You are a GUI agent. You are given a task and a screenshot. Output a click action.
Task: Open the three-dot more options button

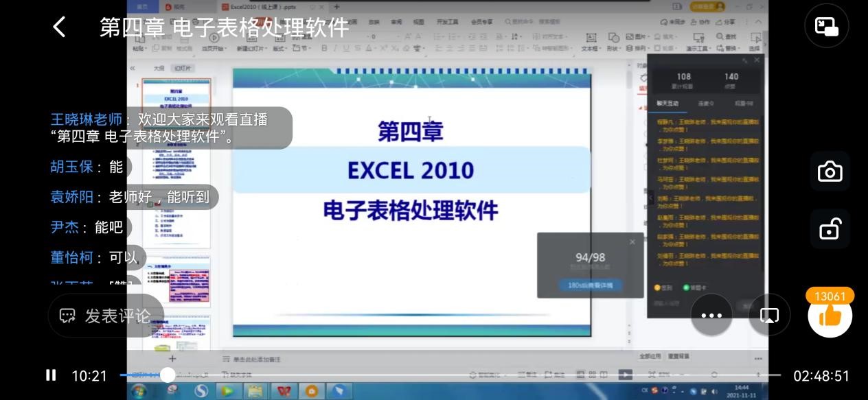[x=711, y=315]
